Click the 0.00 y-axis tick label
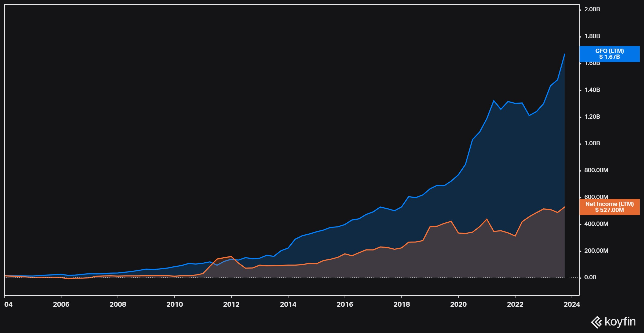Viewport: 644px width, 333px height. 590,277
